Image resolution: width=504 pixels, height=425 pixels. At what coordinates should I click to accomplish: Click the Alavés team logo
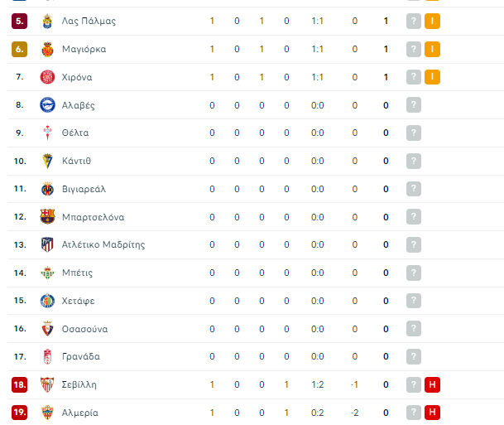[x=47, y=105]
